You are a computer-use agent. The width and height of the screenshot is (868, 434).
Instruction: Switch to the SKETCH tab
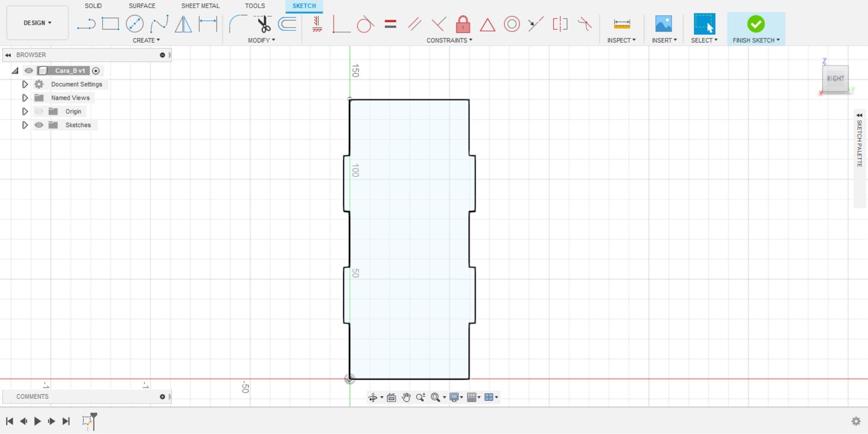point(304,6)
